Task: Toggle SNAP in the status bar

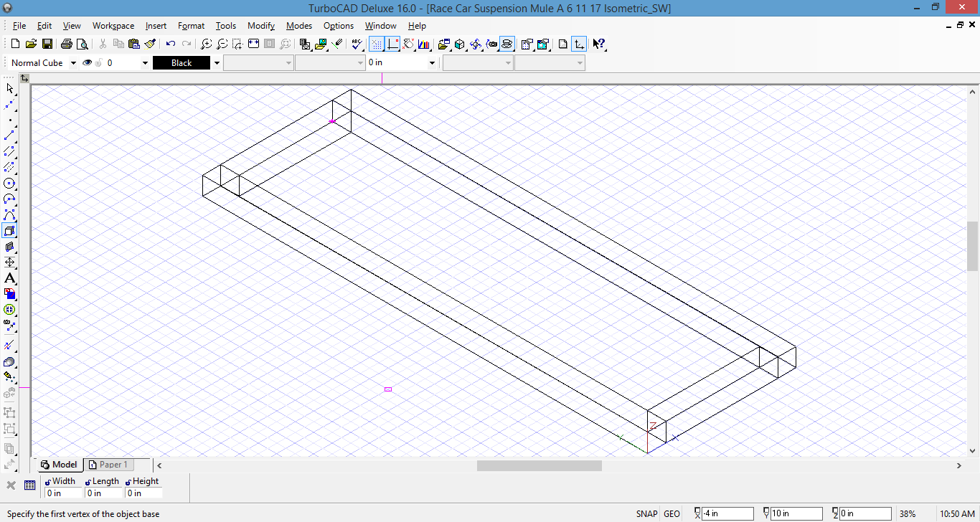Action: [x=645, y=514]
